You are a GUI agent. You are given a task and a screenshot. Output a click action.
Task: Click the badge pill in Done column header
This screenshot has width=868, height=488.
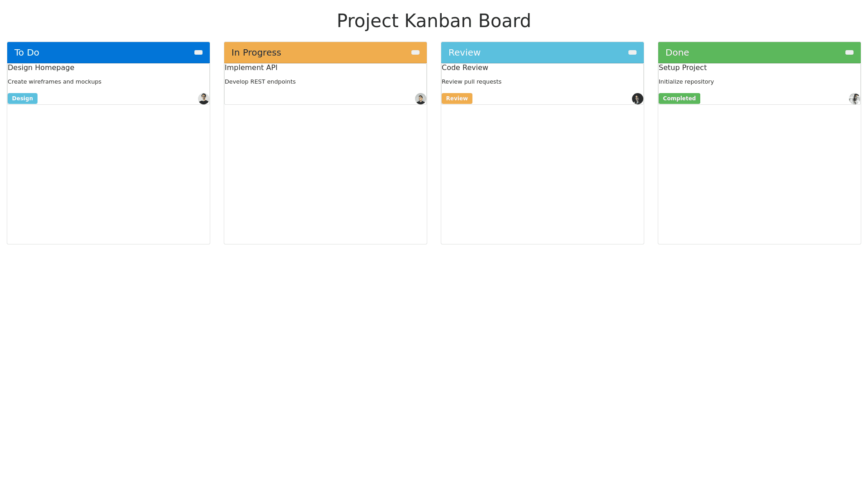point(849,52)
